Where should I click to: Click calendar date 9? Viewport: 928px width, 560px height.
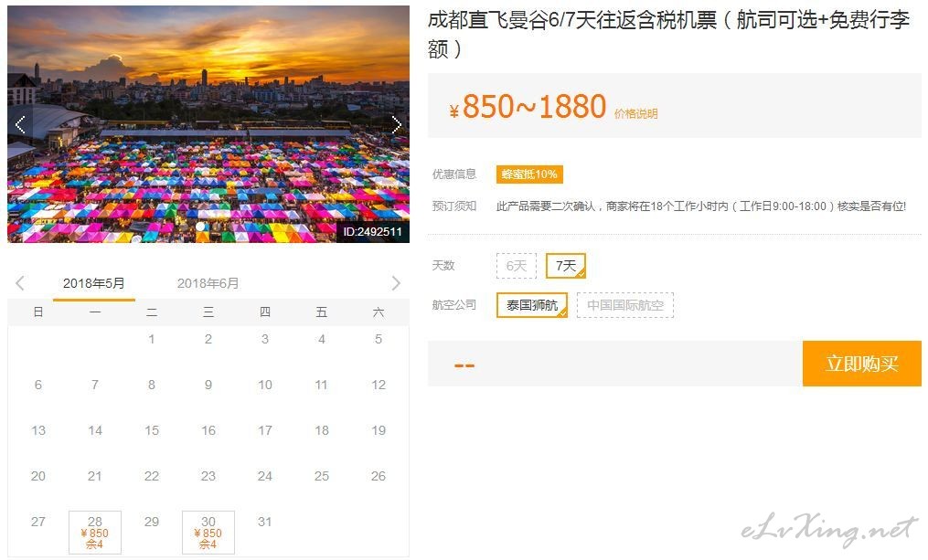pos(208,385)
